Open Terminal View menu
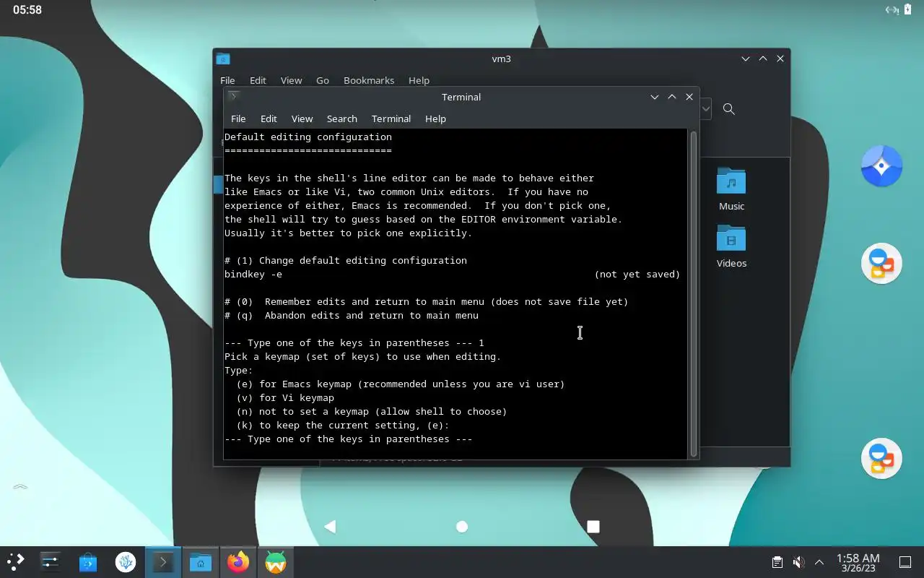This screenshot has width=924, height=578. click(302, 118)
